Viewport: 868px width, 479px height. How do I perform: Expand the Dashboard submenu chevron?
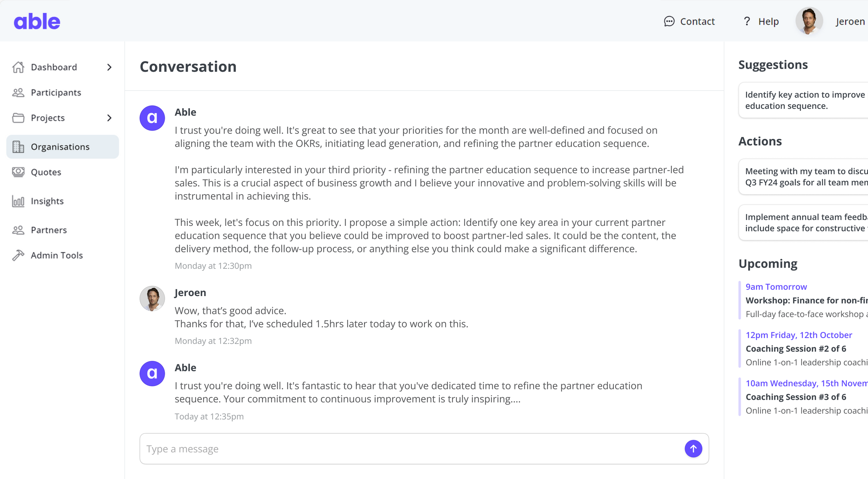click(x=109, y=67)
